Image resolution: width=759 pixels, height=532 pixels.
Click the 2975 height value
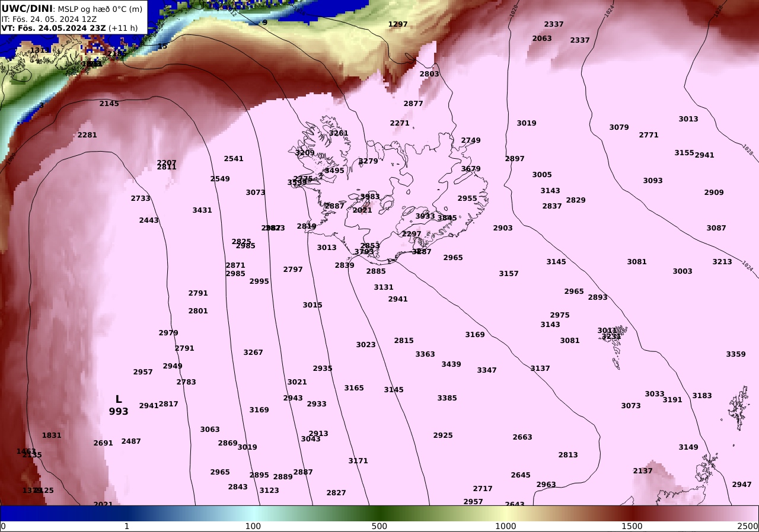coord(560,315)
